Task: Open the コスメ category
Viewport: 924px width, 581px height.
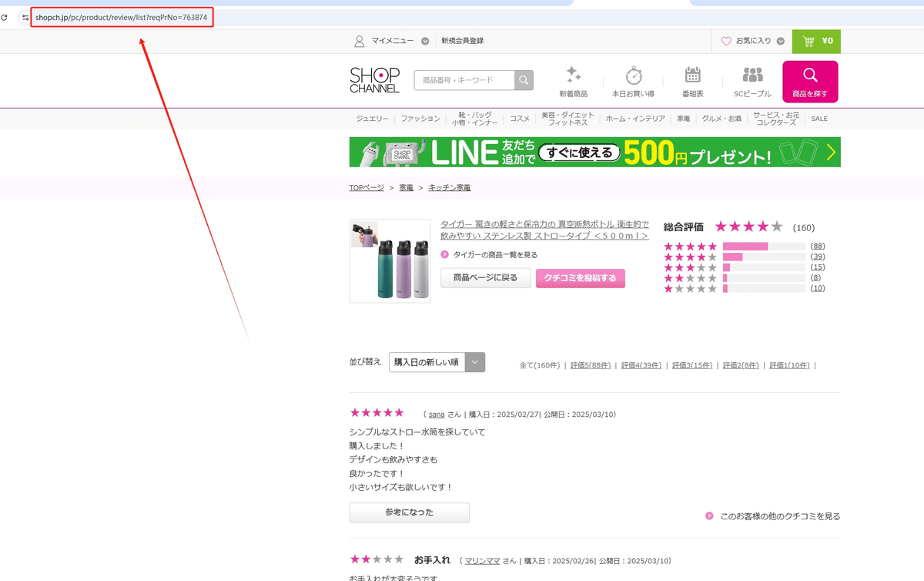Action: tap(520, 119)
